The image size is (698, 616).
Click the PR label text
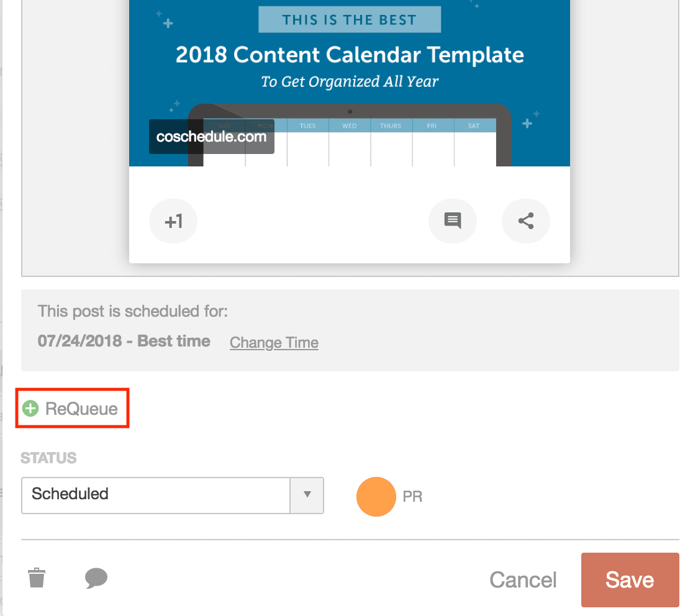(412, 496)
